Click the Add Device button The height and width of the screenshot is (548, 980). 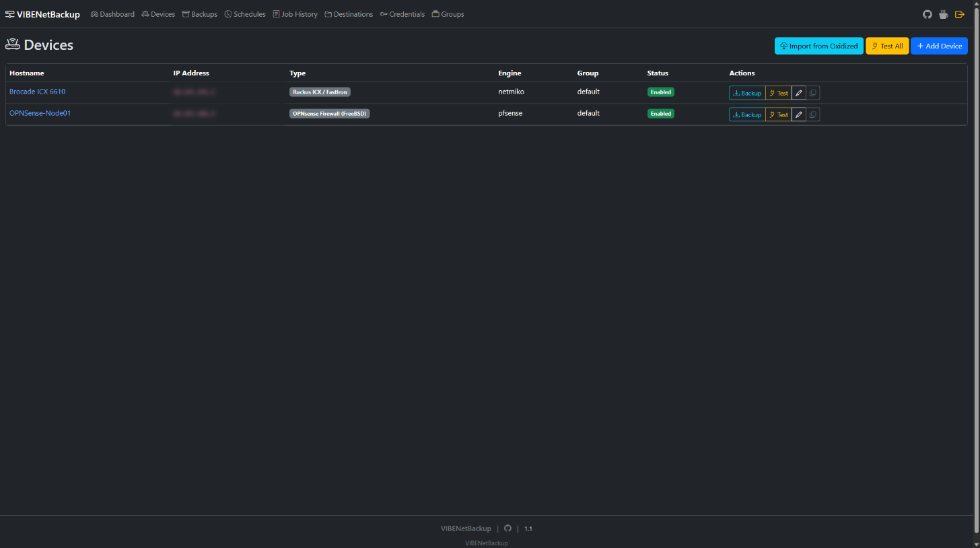point(939,46)
